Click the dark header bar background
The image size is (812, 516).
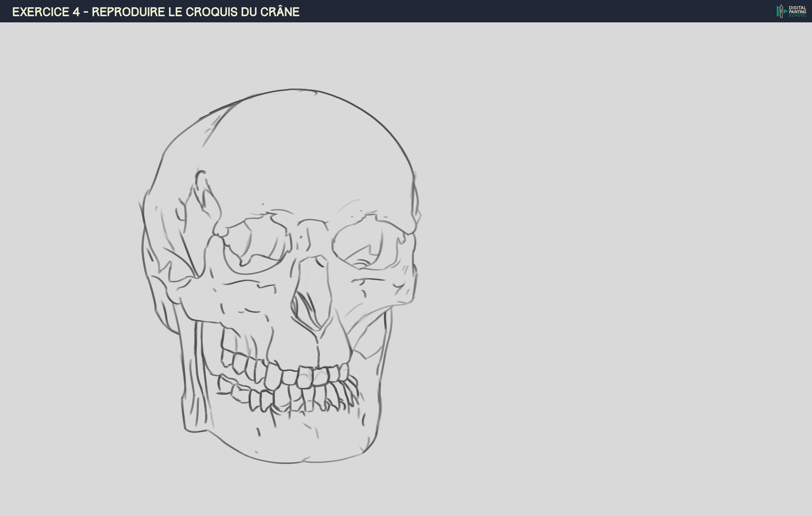pos(506,12)
